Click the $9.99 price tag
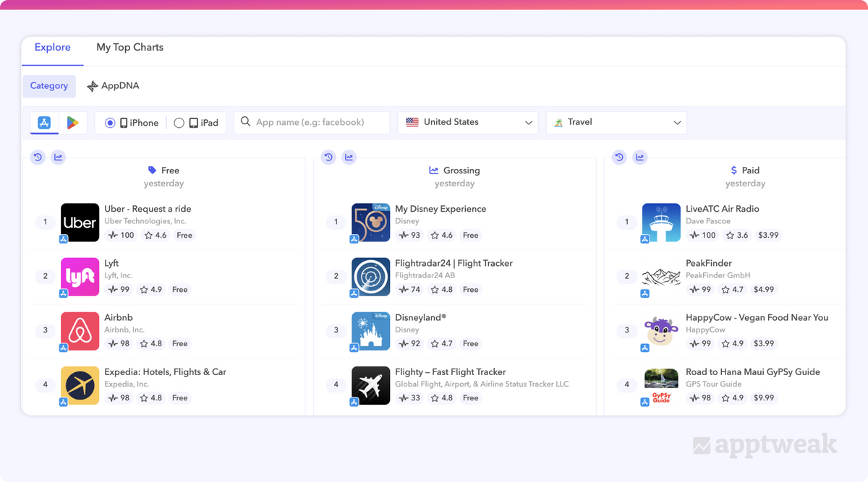Screen dimensions: 868x482 [764, 398]
